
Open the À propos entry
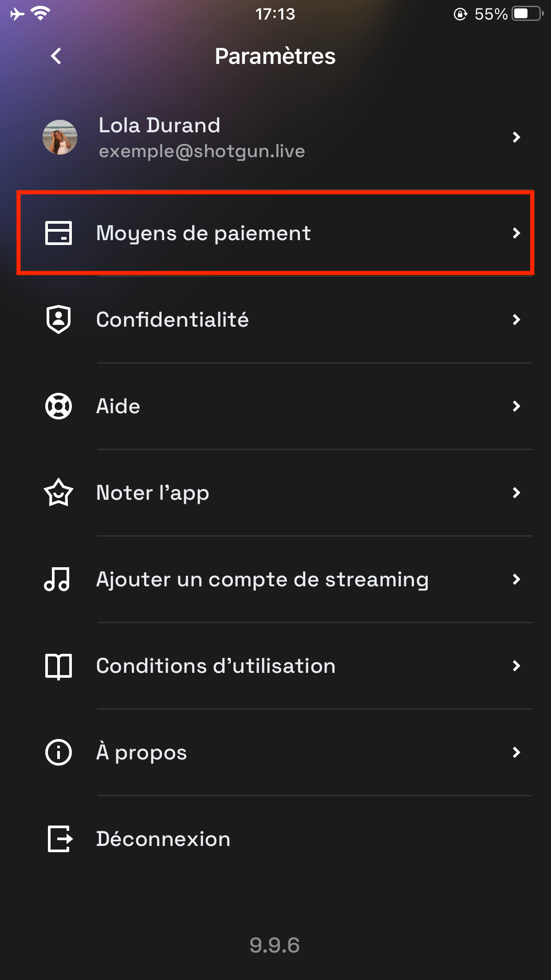275,752
